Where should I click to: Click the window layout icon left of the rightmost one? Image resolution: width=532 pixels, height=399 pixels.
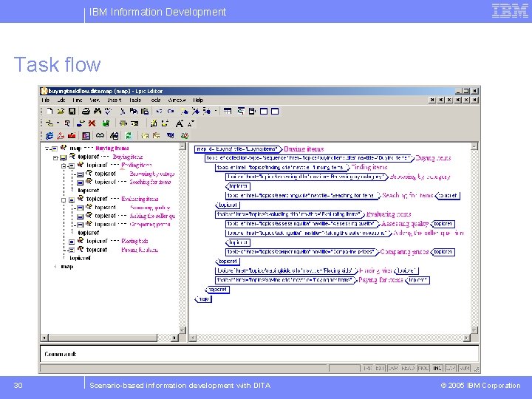[x=264, y=111]
